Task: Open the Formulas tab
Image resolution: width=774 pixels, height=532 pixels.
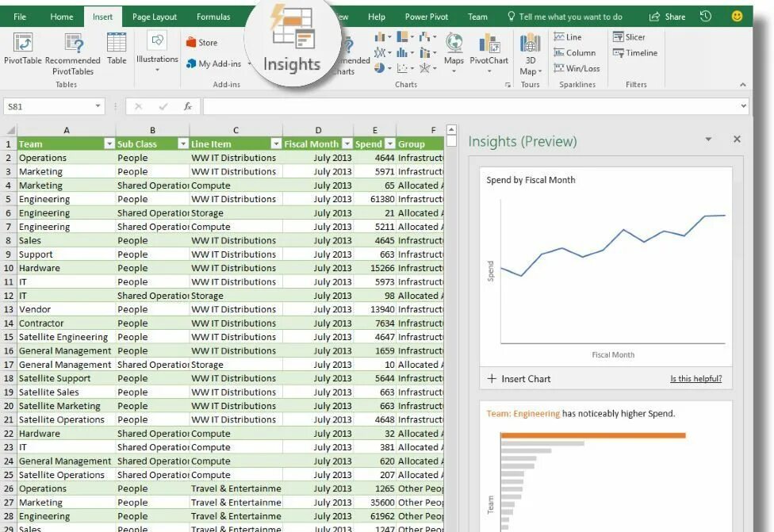Action: (213, 17)
